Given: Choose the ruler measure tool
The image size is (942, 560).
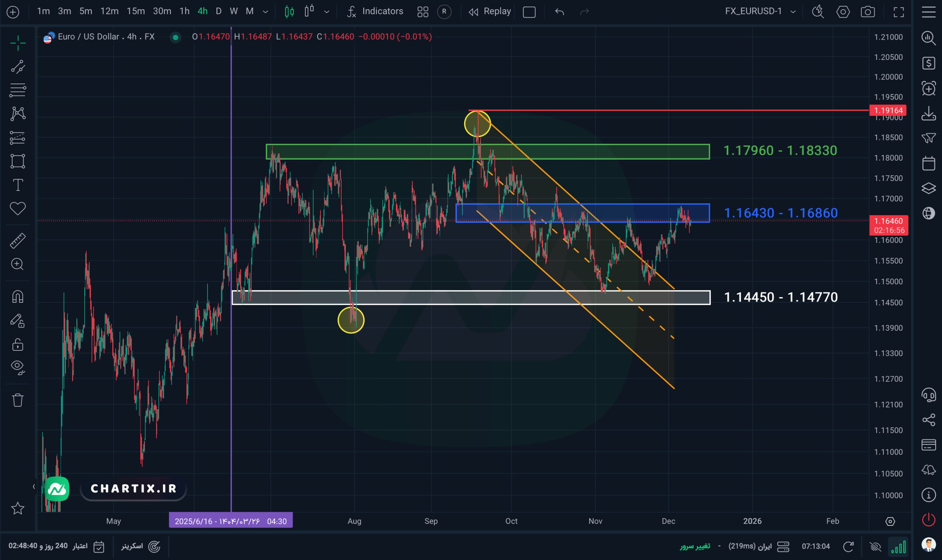Looking at the screenshot, I should pos(17,240).
